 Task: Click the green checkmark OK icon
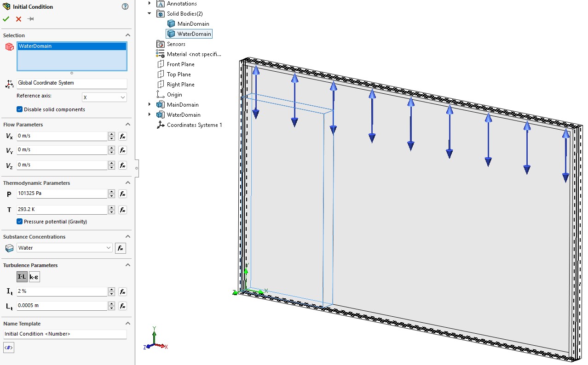point(6,19)
